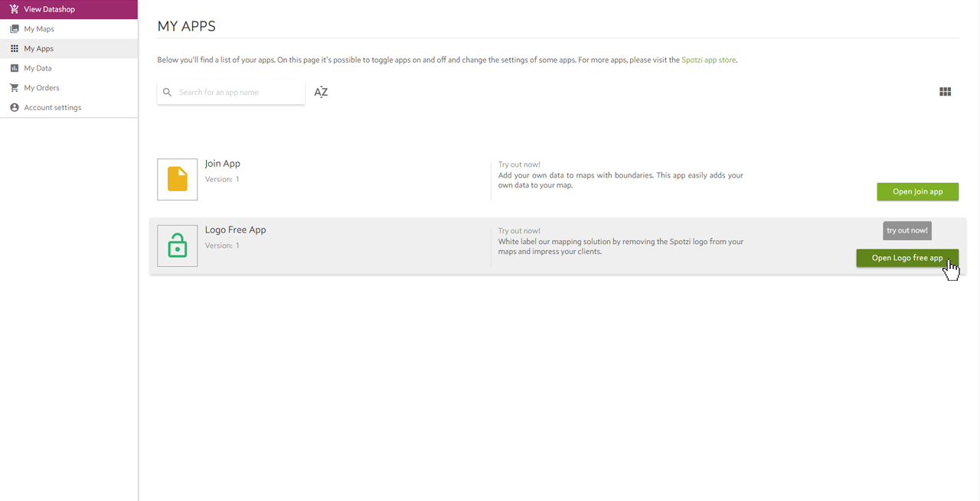Click the My Apps grid icon in sidebar
Image resolution: width=980 pixels, height=501 pixels.
[14, 48]
